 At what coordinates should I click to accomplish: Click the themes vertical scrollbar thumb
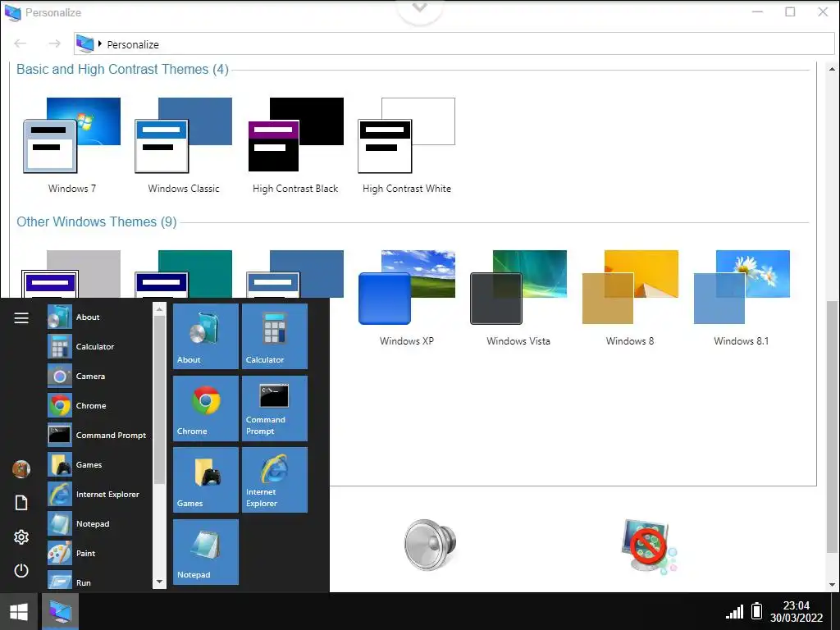[832, 427]
